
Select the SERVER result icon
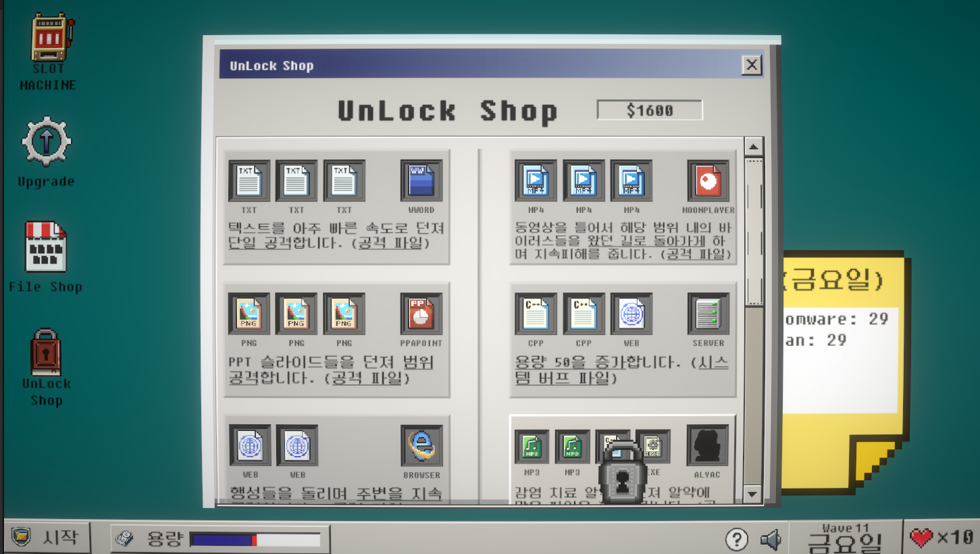(x=708, y=314)
